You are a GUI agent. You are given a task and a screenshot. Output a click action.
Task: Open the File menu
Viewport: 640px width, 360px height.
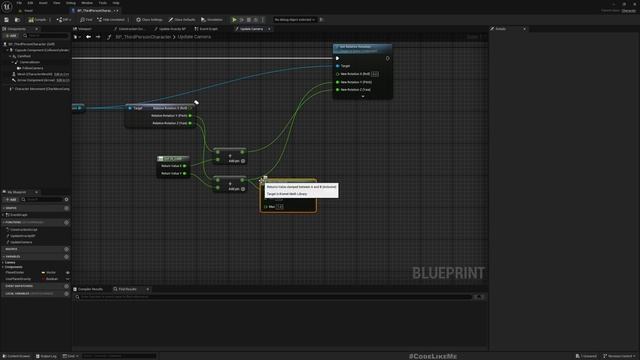(x=19, y=3)
